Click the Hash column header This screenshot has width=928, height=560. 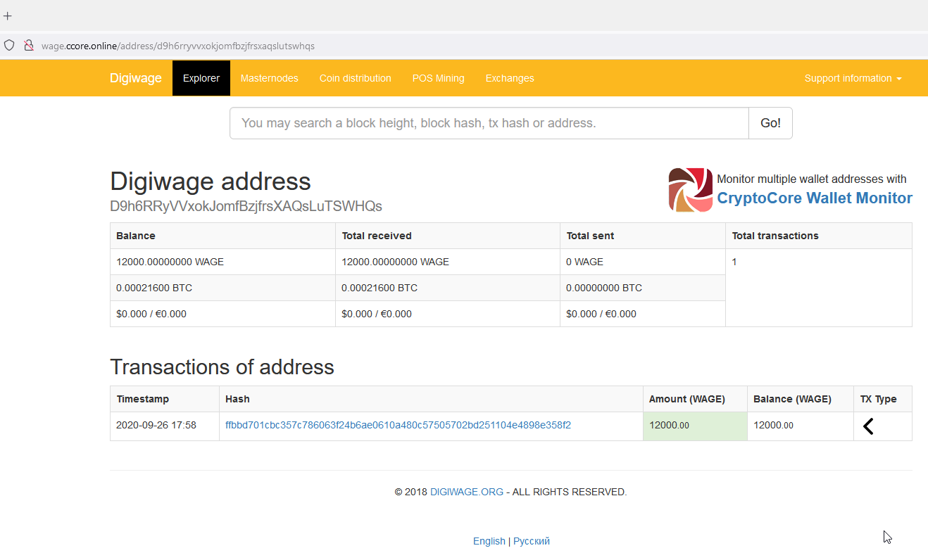click(431, 399)
